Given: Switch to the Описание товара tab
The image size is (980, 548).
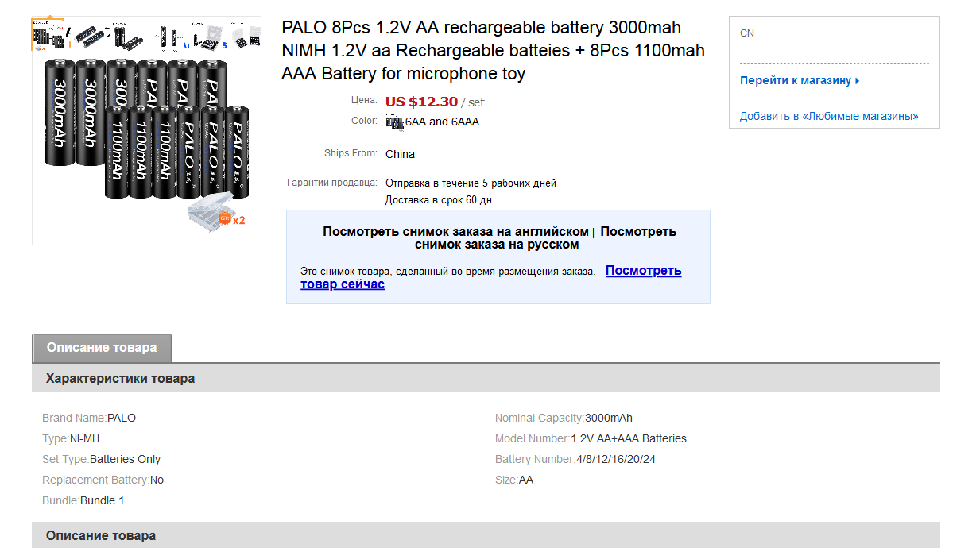Looking at the screenshot, I should 102,348.
